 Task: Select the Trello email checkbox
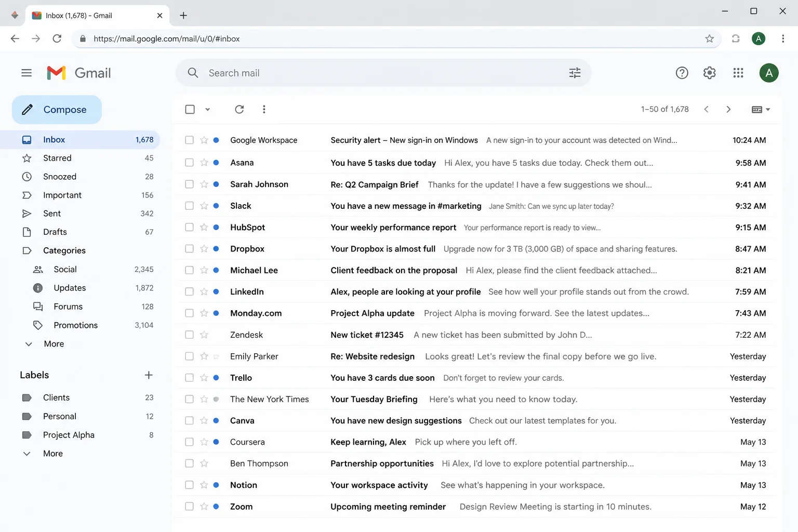click(x=189, y=378)
